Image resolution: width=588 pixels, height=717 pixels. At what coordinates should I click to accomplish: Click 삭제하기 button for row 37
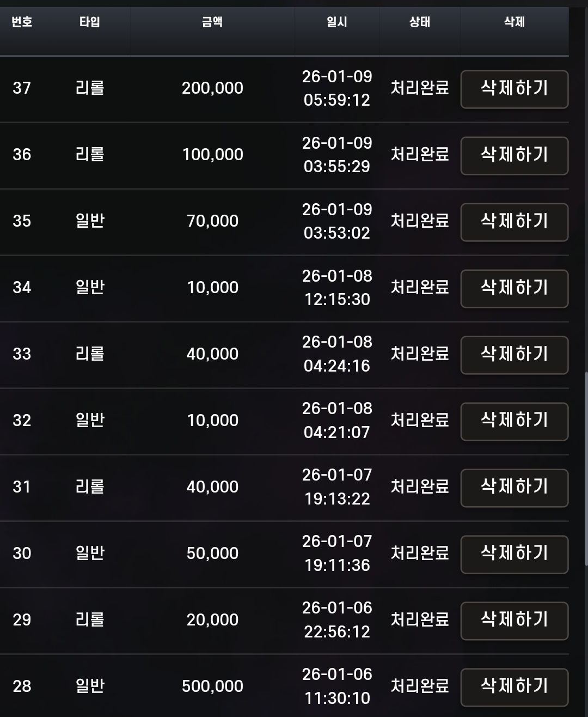point(514,89)
